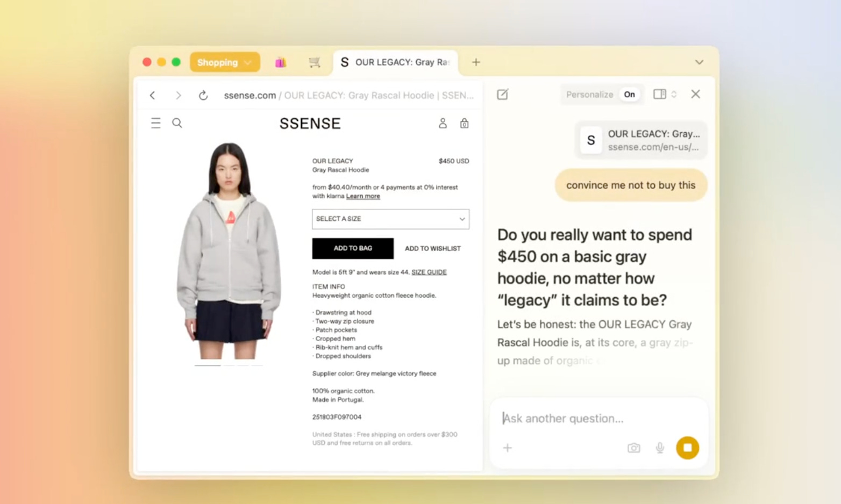Viewport: 841px width, 504px height.
Task: Switch to the shopping bags pinned tab
Action: coord(280,62)
